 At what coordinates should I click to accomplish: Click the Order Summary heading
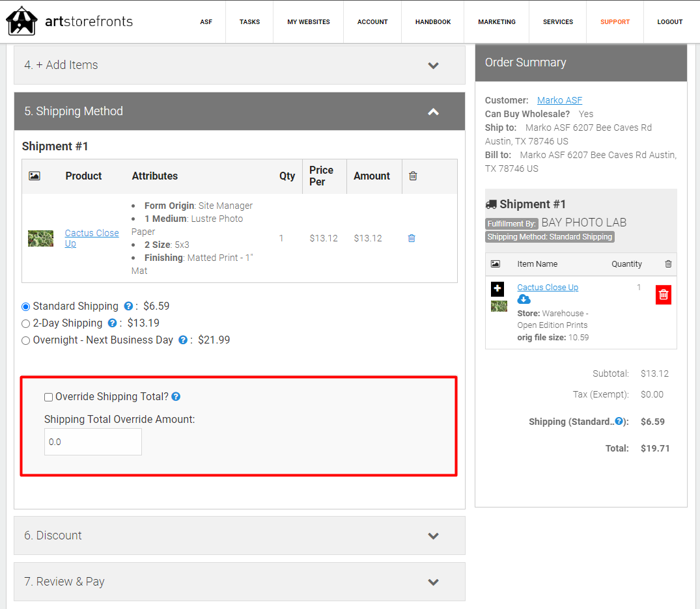525,62
